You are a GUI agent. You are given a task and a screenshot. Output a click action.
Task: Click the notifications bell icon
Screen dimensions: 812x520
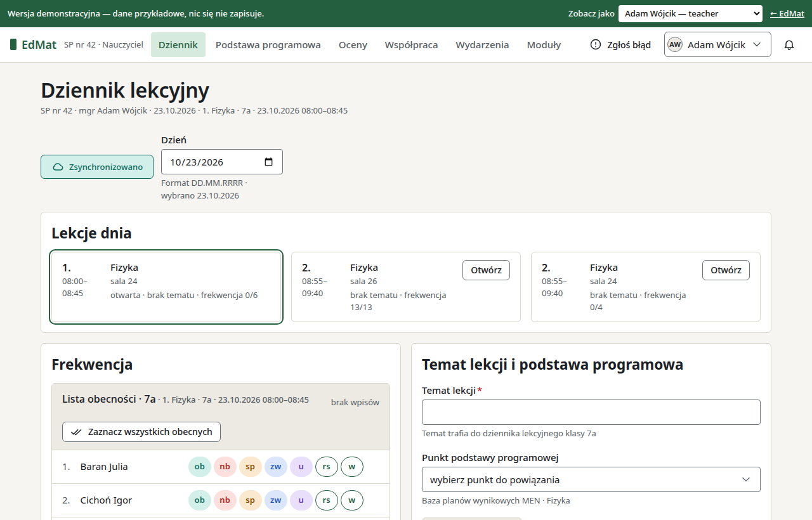[789, 45]
